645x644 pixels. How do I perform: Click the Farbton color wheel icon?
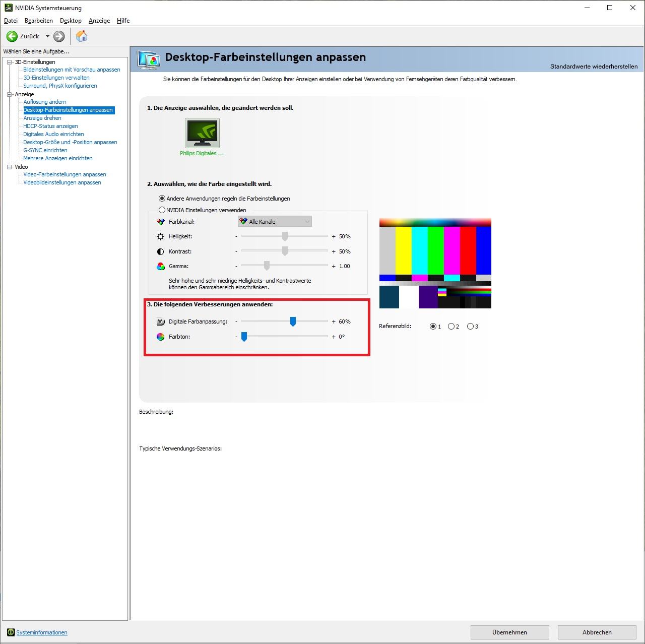pos(160,337)
